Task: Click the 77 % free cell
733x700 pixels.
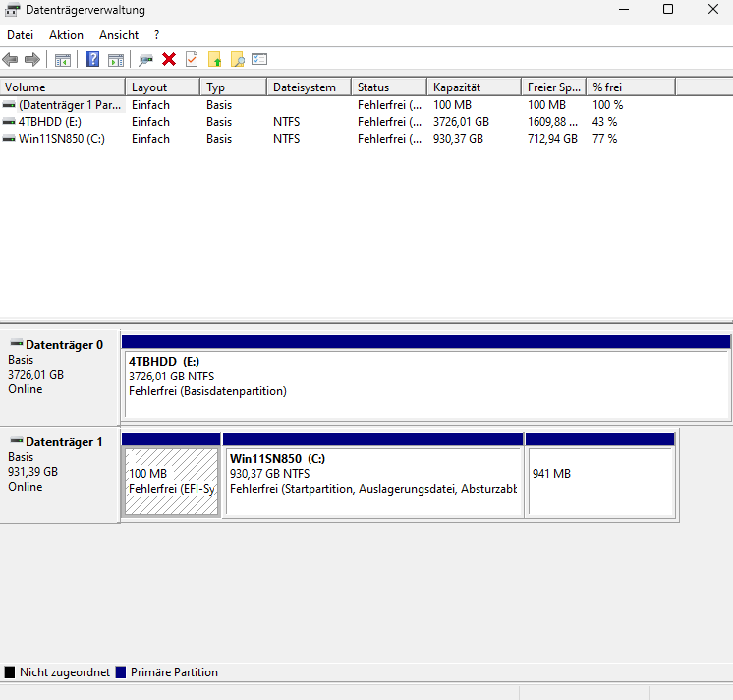Action: coord(604,139)
